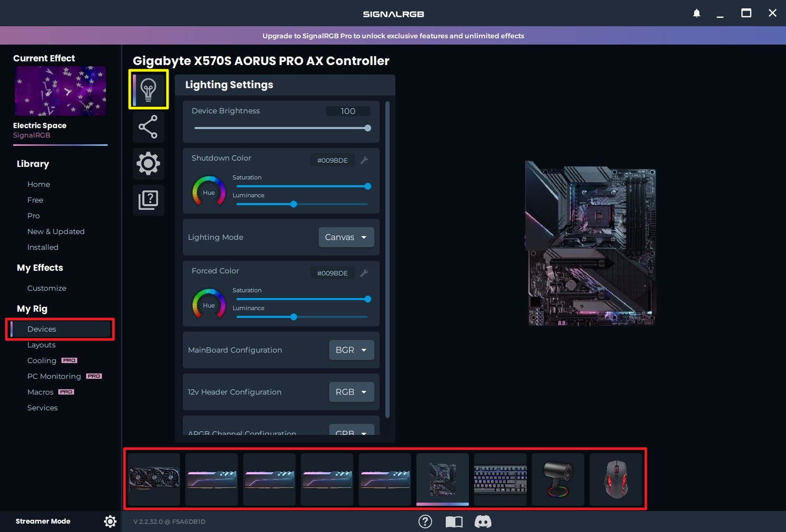Click the Forced Color wrench icon
786x532 pixels.
pos(364,273)
